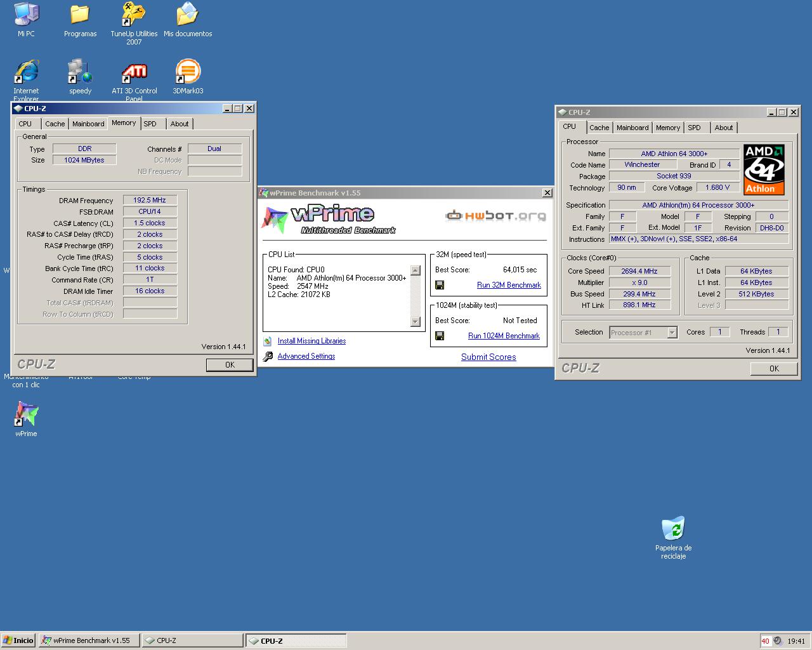Open the wPrime desktop shortcut
This screenshot has width=812, height=650.
pos(26,415)
